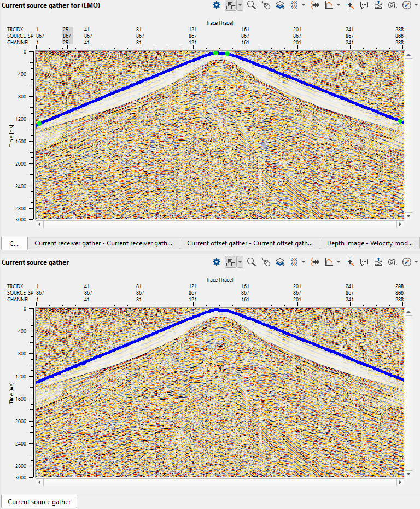This screenshot has width=420, height=509.
Task: Toggle wiggle display in lower source gather
Action: [294, 262]
